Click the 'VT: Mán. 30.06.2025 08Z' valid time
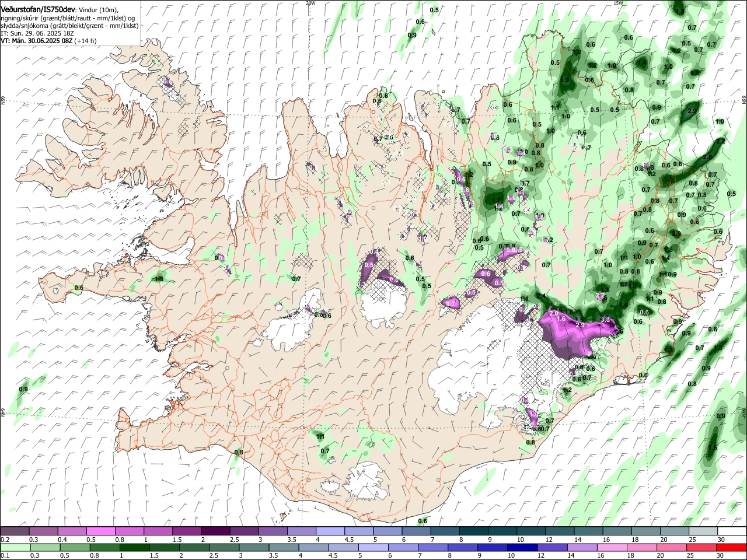The width and height of the screenshot is (747, 560). tap(36, 41)
